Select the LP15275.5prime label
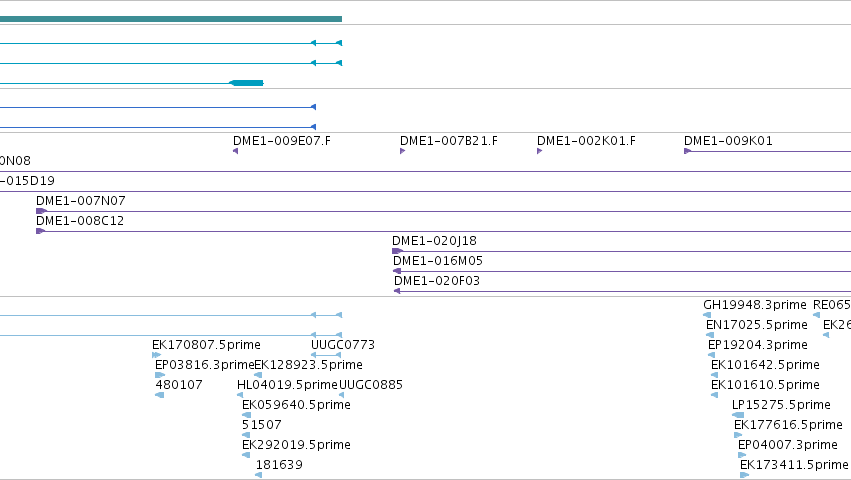This screenshot has height=480, width=851. point(781,405)
